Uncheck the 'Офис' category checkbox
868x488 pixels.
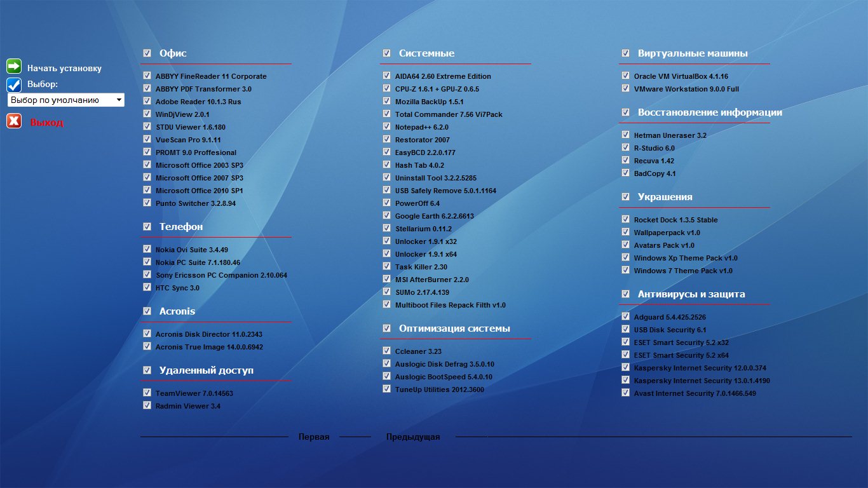147,53
